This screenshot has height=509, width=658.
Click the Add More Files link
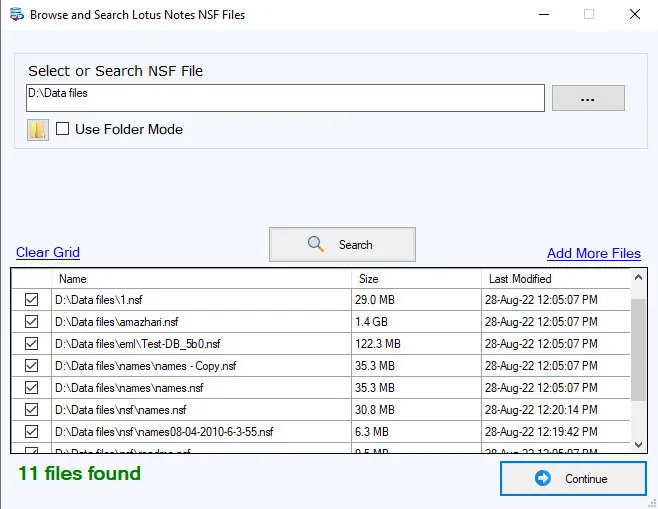coord(594,253)
